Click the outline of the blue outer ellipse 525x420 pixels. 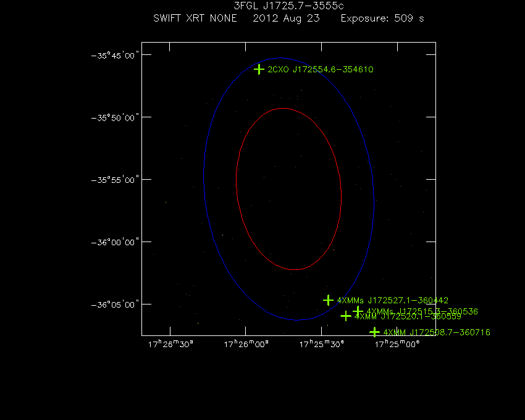204,177
